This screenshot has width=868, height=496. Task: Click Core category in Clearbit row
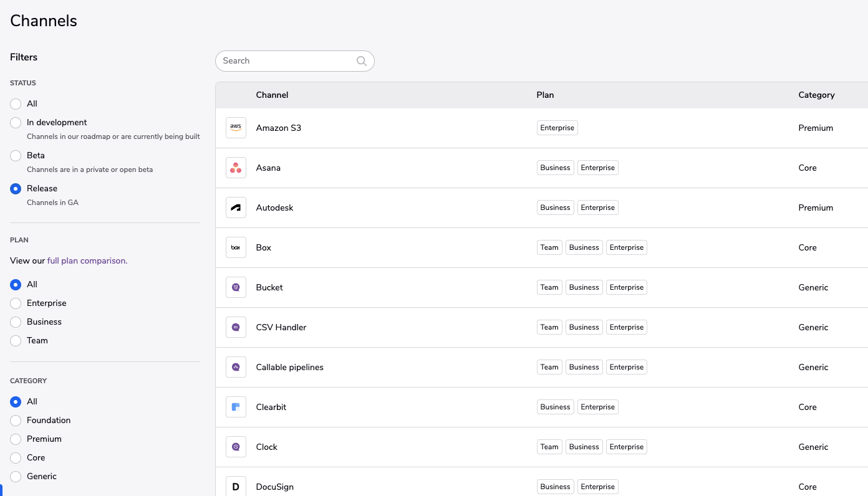(x=808, y=407)
